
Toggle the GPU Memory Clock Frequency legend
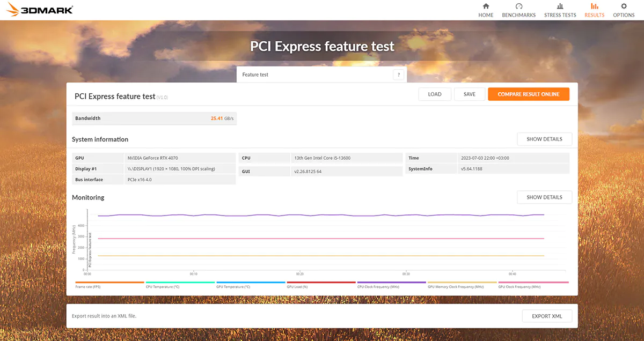(462, 285)
